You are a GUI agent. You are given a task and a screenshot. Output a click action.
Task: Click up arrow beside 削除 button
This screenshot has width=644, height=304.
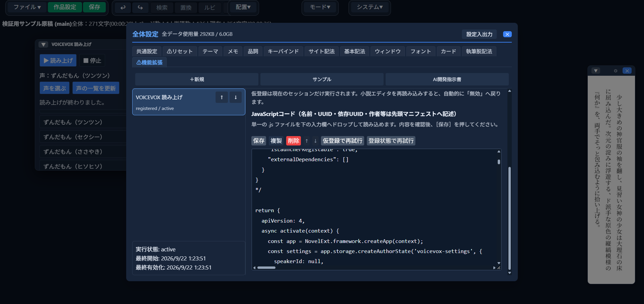307,141
